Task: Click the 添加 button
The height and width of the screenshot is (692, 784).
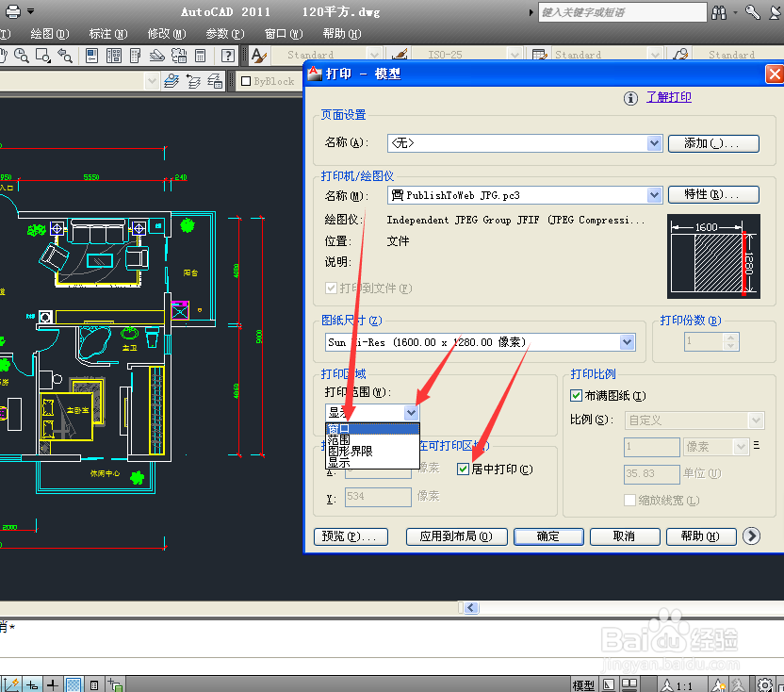Action: click(713, 143)
